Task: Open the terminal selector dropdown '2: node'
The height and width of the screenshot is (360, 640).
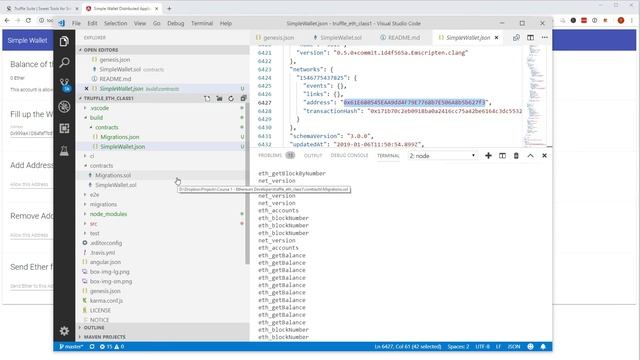Action: (443, 156)
